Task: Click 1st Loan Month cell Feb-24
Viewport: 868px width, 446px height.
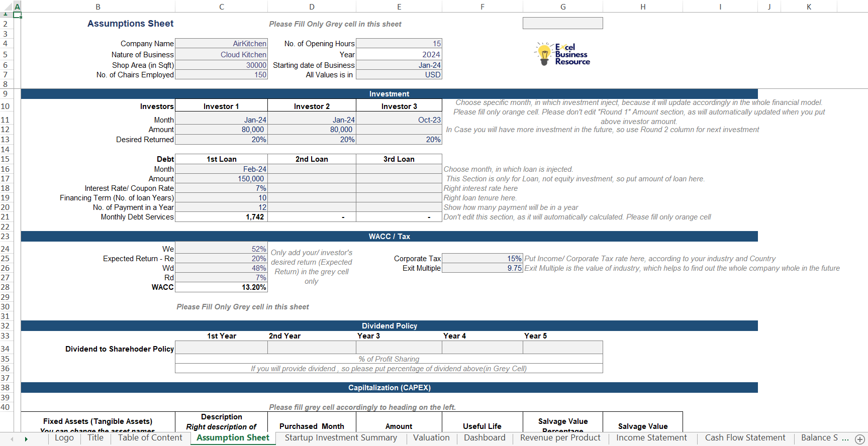Action: click(221, 169)
